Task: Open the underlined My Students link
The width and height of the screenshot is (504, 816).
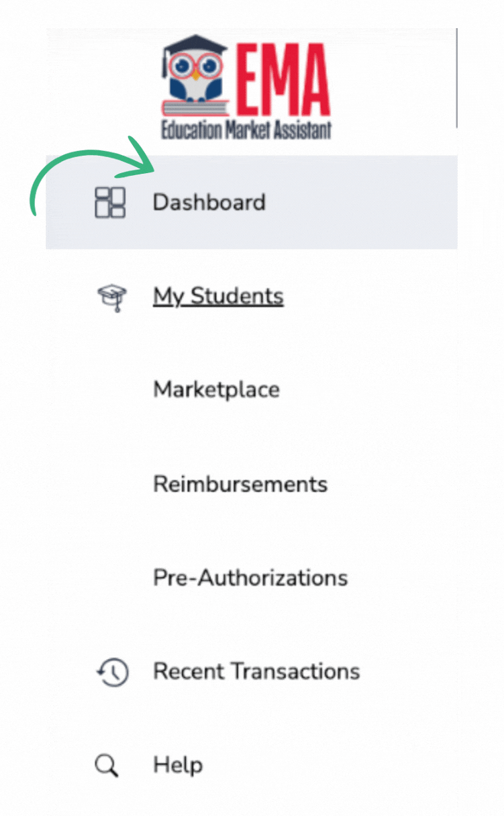Action: [218, 296]
